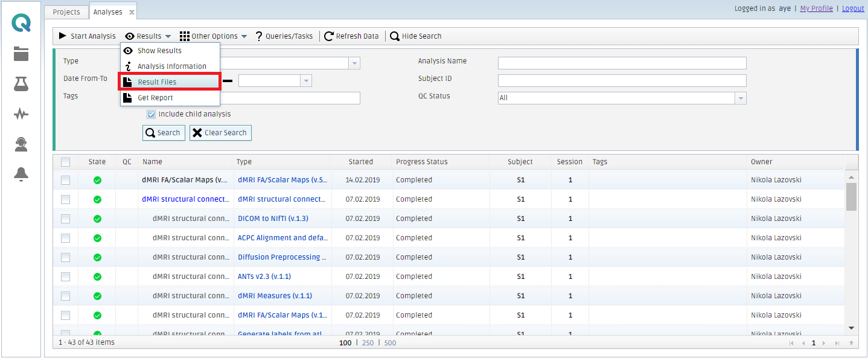Click the vertical scrollbar thumb
Screen dimensions: 868x358
pyautogui.click(x=851, y=196)
